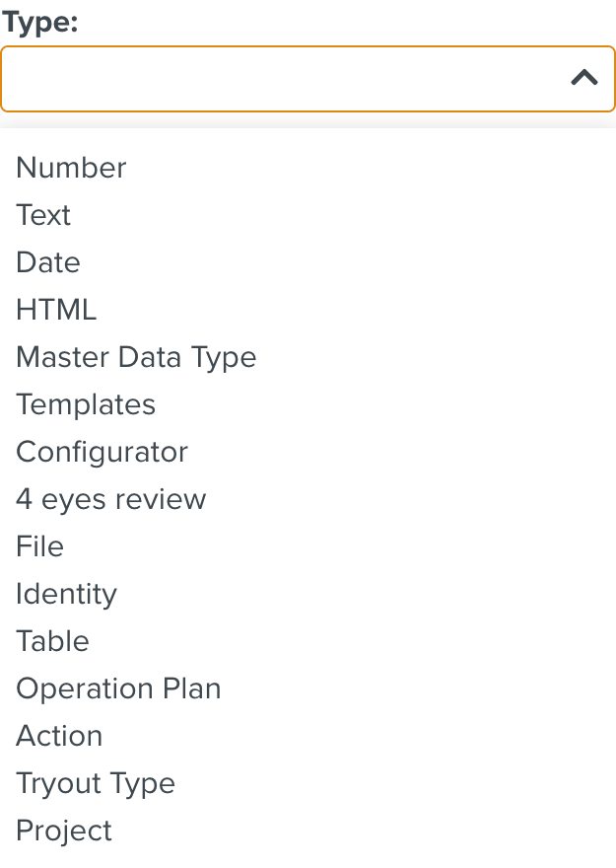Select Templates from the list
The image size is (616, 868).
click(x=85, y=404)
